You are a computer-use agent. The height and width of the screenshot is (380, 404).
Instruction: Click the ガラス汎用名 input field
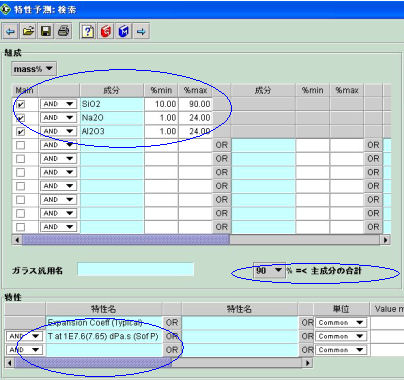(135, 269)
